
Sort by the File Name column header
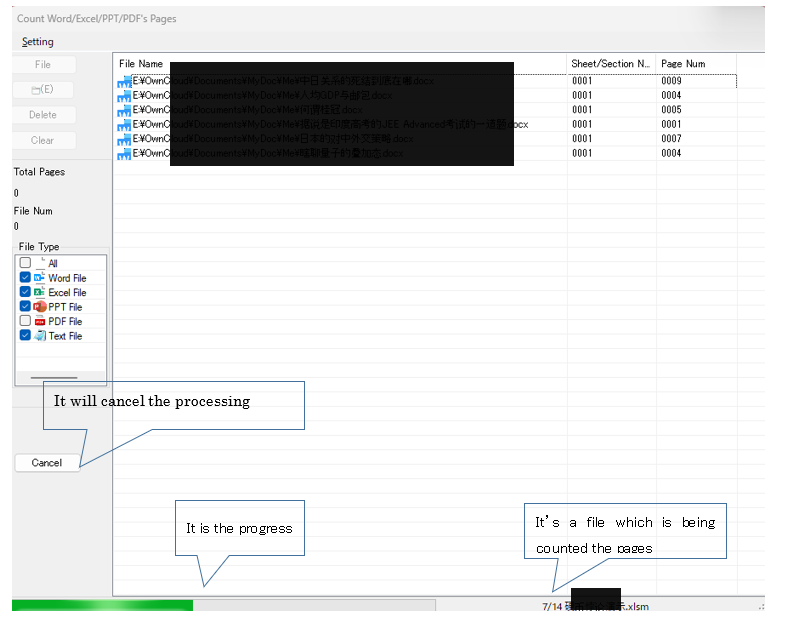coord(340,64)
